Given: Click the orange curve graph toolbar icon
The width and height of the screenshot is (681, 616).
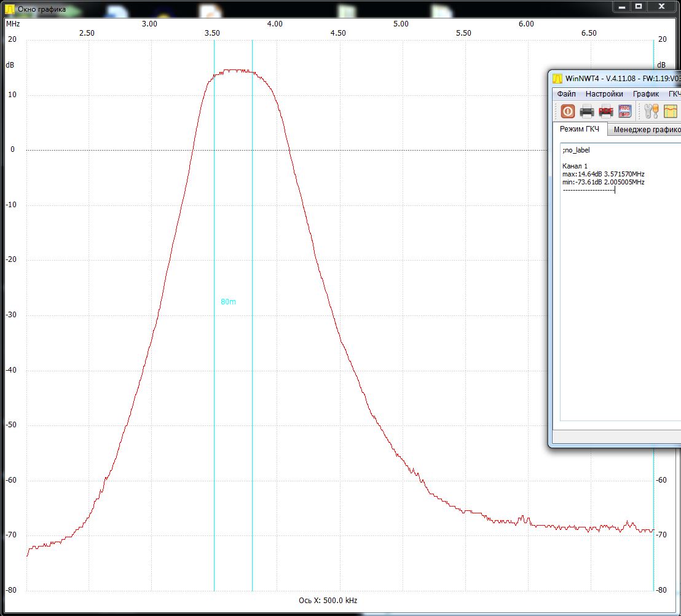Looking at the screenshot, I should click(x=671, y=111).
